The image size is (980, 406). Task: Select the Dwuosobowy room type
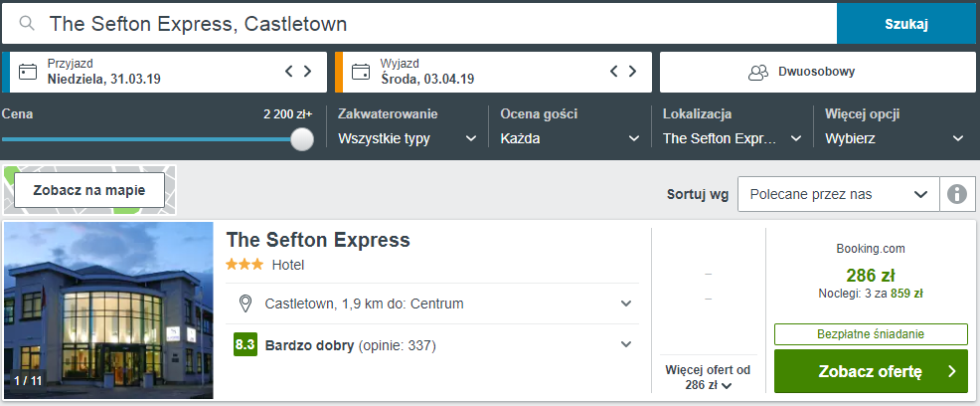(x=818, y=72)
